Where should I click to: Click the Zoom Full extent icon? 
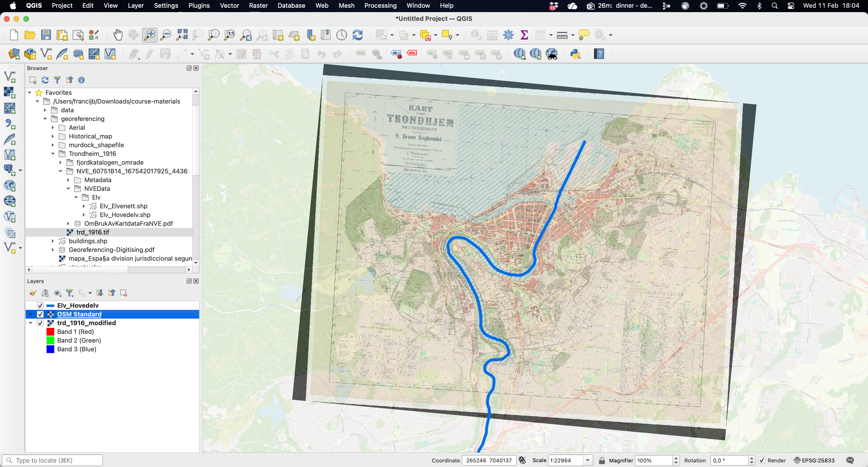click(x=182, y=35)
